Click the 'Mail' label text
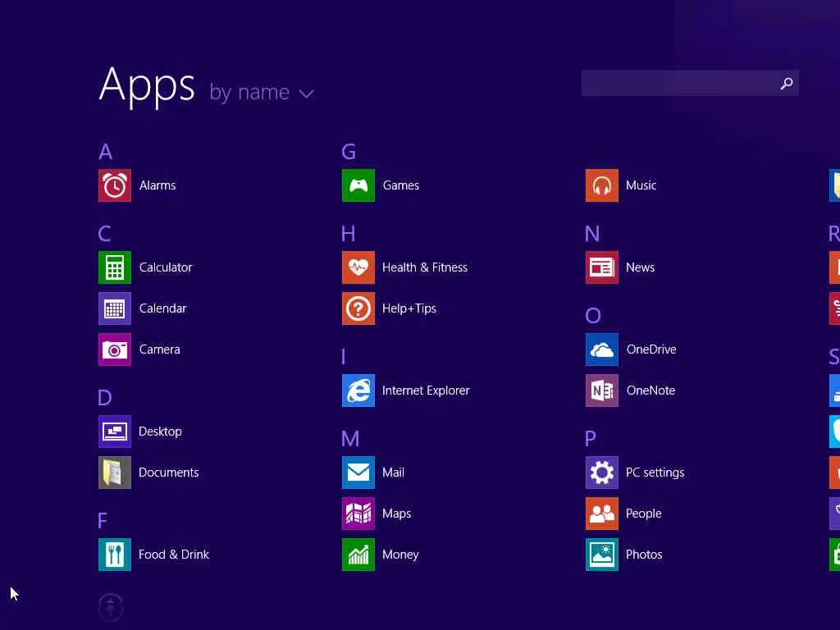840x630 pixels. (x=393, y=472)
